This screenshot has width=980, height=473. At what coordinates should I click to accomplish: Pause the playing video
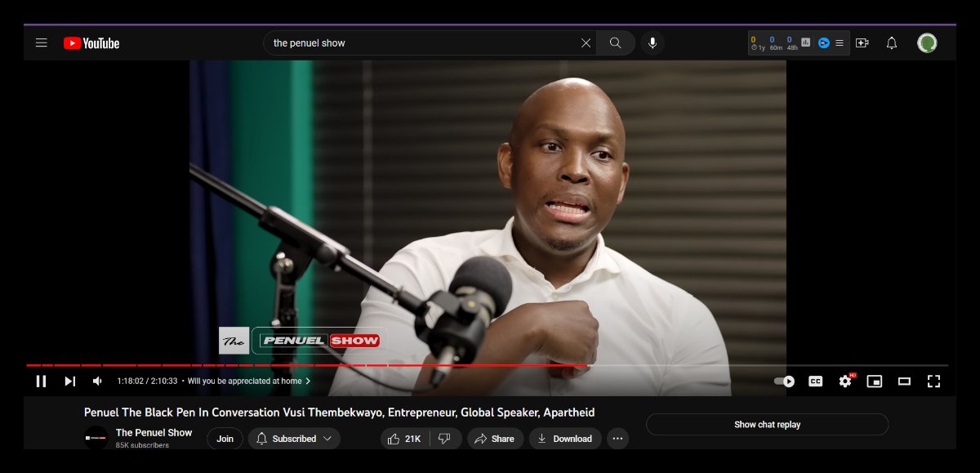point(41,381)
